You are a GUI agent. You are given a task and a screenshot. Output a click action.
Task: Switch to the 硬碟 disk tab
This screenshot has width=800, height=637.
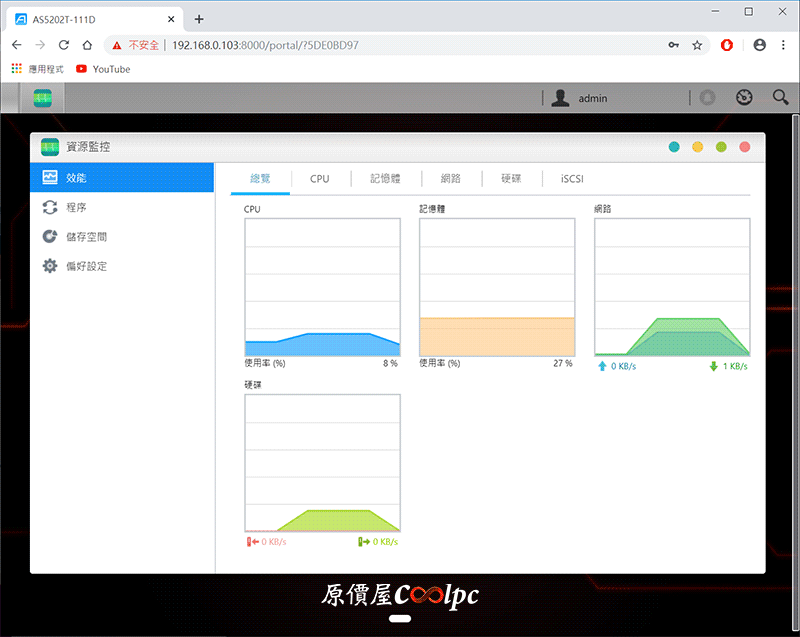pyautogui.click(x=511, y=179)
